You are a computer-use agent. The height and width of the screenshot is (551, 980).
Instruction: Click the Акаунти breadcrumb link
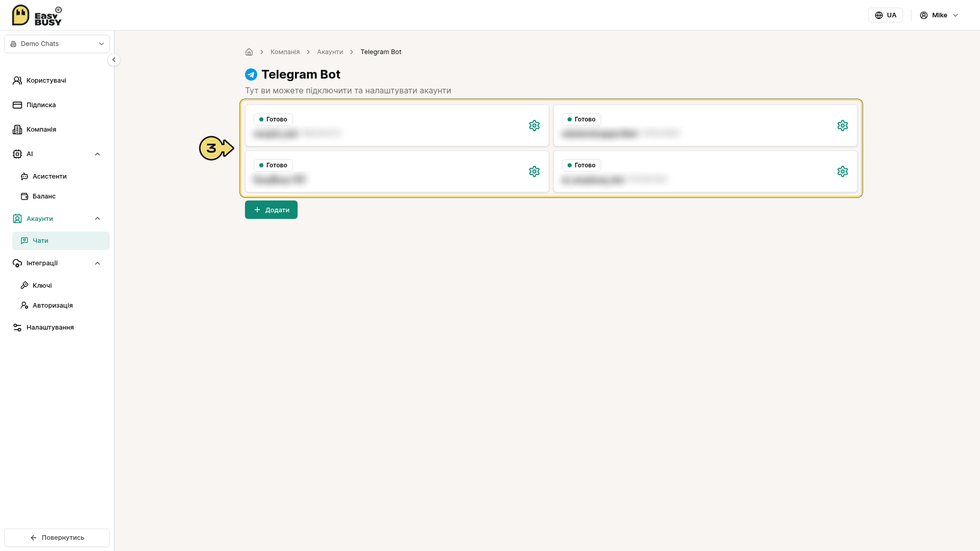point(330,52)
